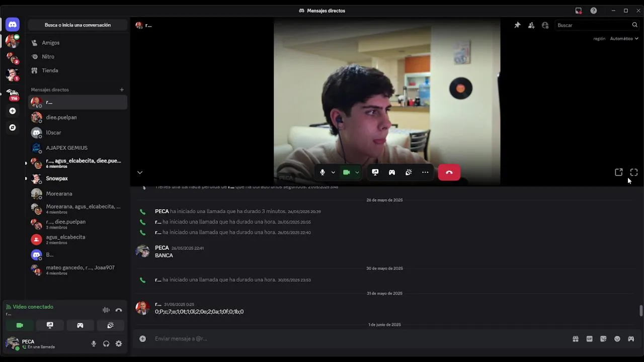Image resolution: width=644 pixels, height=362 pixels.
Task: Collapse chat with chevron below video
Action: (140, 172)
